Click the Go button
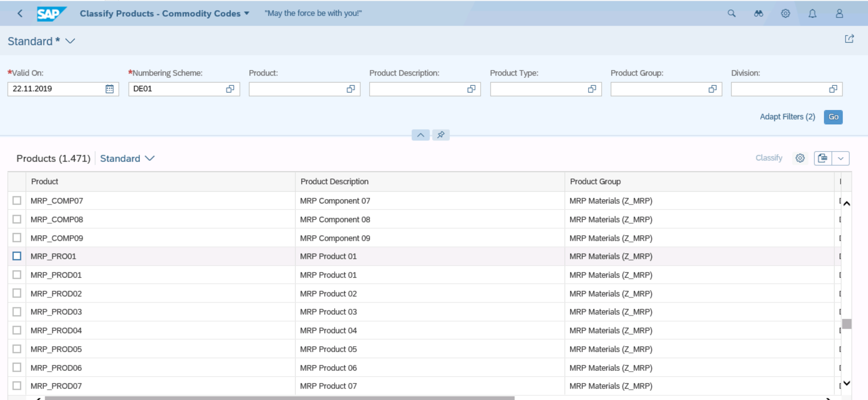The image size is (868, 400). click(833, 117)
